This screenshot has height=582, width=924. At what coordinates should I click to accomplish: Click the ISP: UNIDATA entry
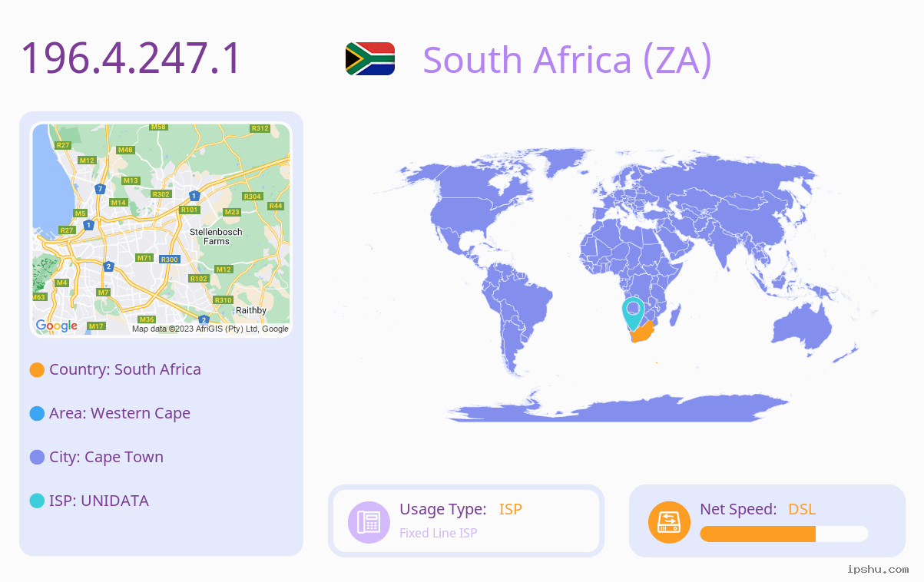click(99, 501)
